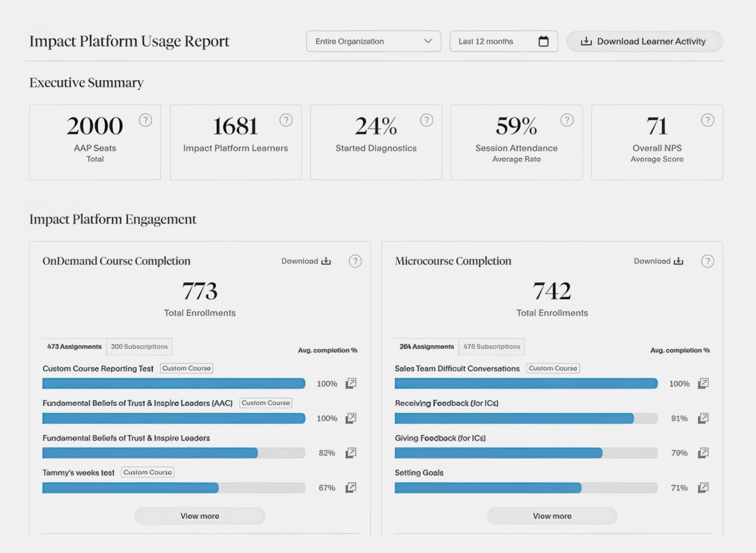Open help for AAP Seats card

pyautogui.click(x=145, y=121)
